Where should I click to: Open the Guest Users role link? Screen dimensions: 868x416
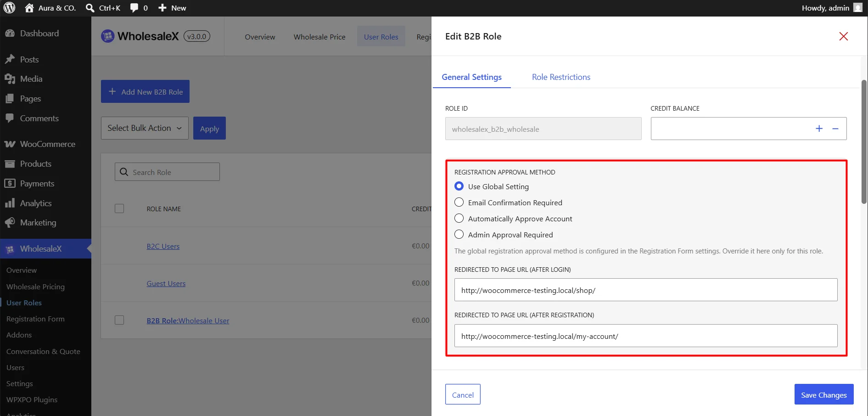[x=166, y=283]
